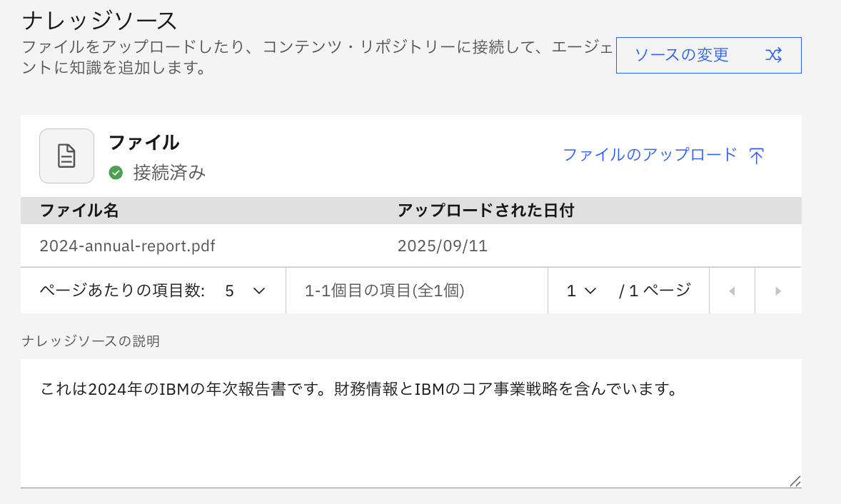Click the knowledge source description text field

coord(411,423)
